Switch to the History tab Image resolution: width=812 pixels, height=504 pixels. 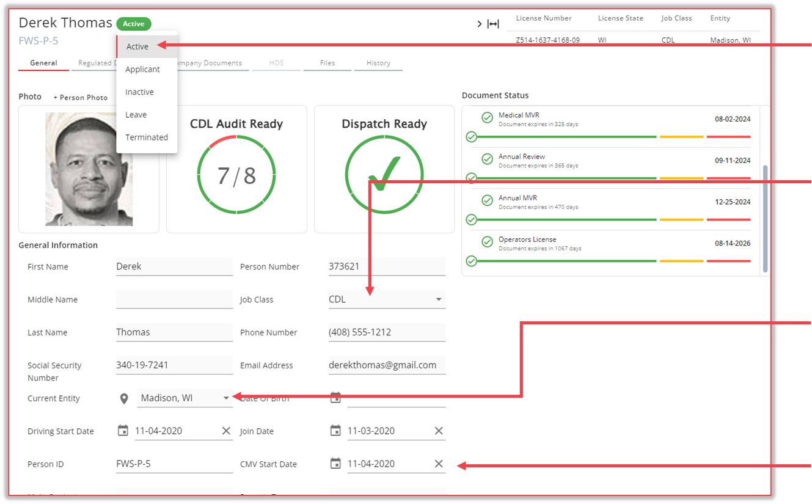point(378,62)
